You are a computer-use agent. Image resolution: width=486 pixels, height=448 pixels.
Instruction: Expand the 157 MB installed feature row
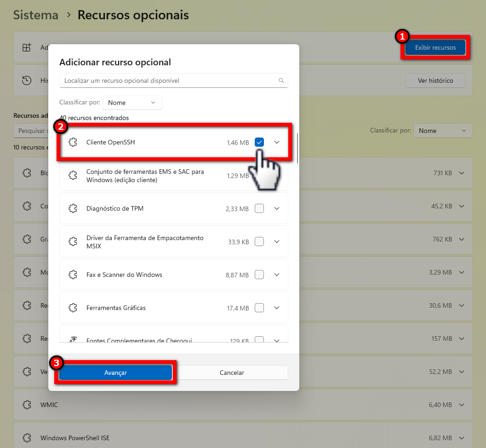462,339
